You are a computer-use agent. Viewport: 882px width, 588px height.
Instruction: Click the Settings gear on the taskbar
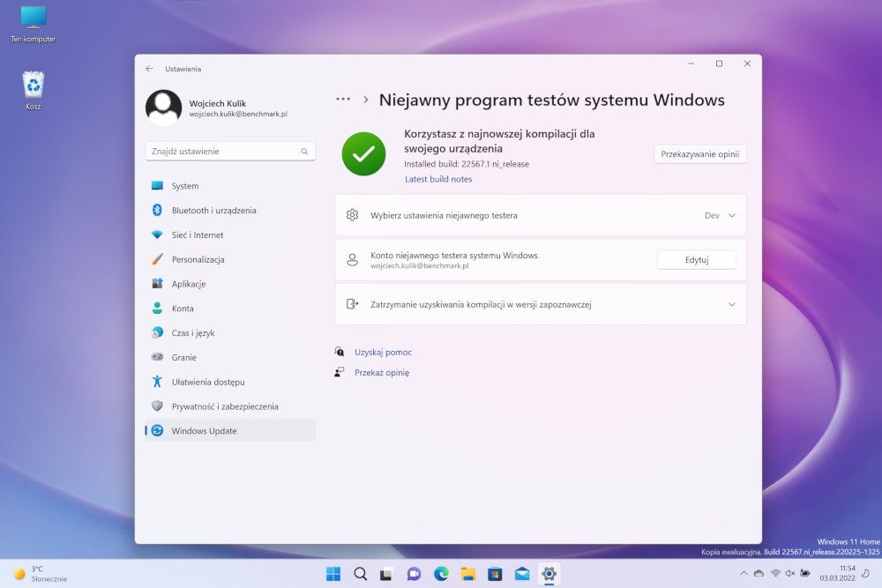pos(549,574)
